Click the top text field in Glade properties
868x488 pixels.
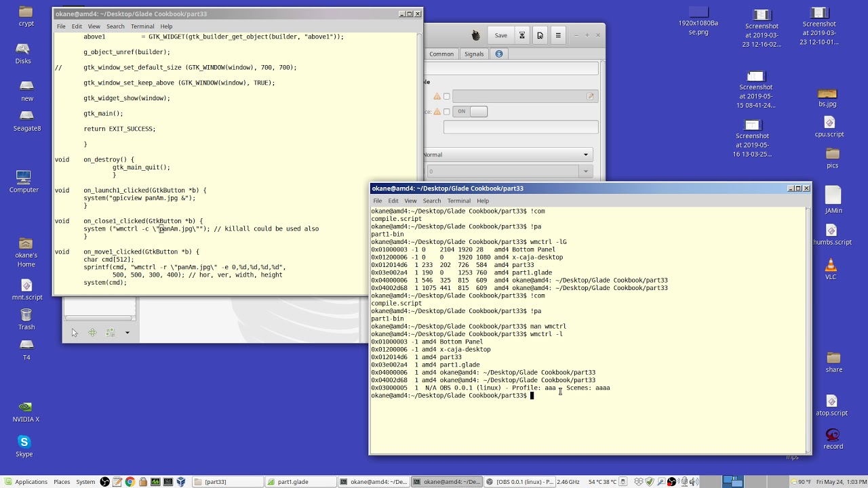point(512,68)
